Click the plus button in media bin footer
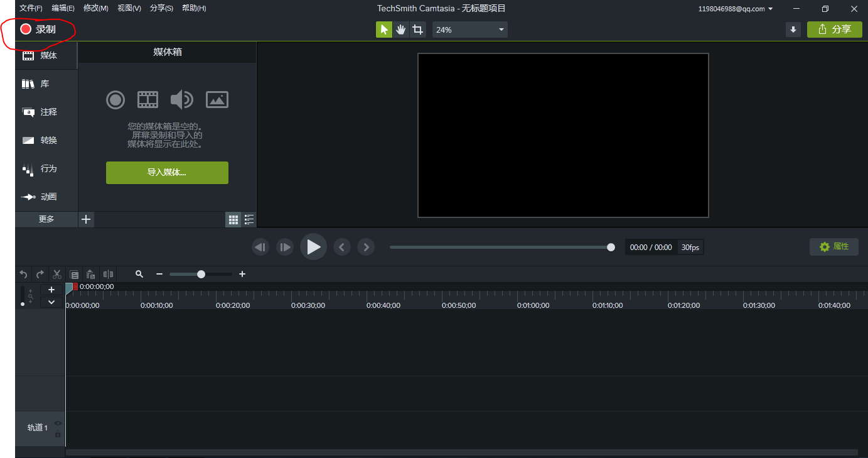 point(86,219)
